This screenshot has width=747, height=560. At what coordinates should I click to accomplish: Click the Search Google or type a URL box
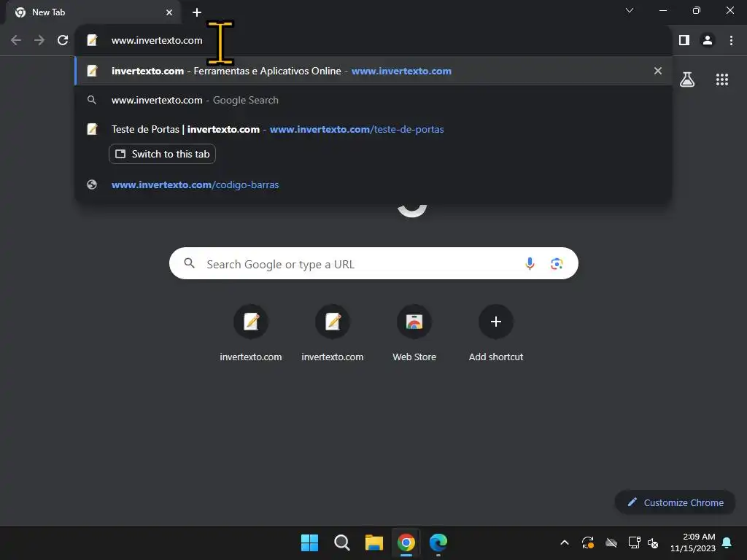coord(373,263)
